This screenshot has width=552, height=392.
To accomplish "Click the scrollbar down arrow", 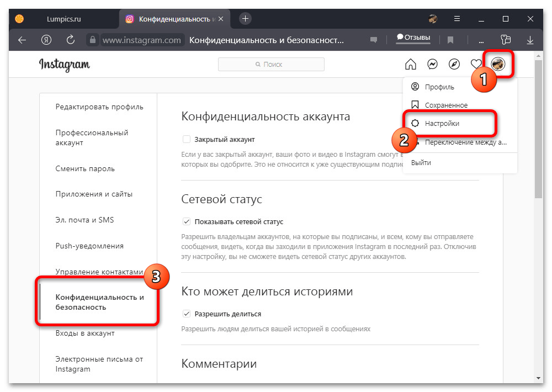I will 538,378.
